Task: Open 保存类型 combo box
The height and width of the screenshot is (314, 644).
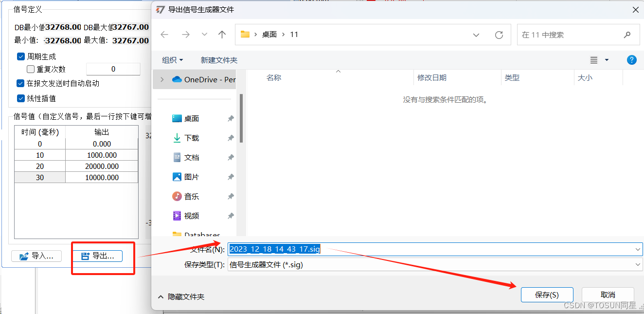Action: point(435,264)
